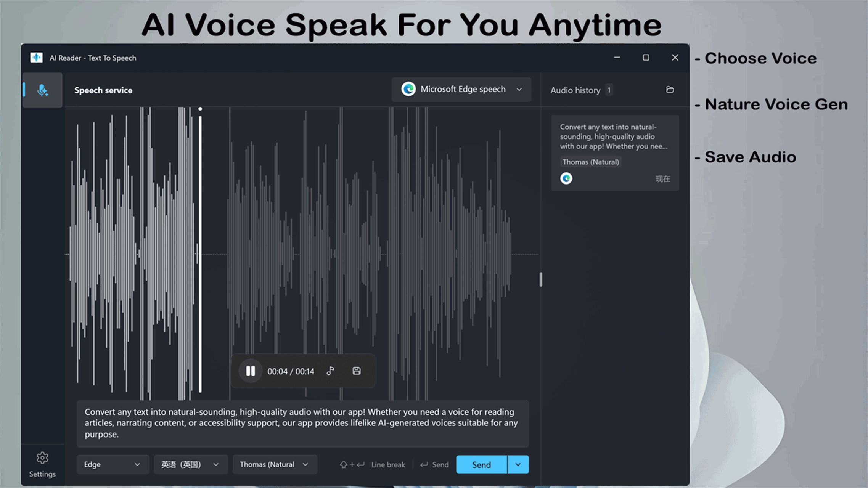Click the music note export icon
The height and width of the screenshot is (488, 868).
coord(330,371)
